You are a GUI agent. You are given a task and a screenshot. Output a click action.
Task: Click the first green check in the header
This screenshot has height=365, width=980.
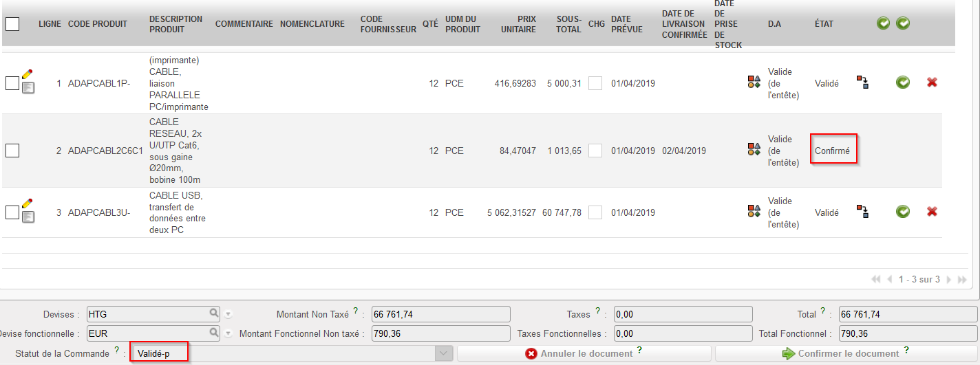coord(884,23)
